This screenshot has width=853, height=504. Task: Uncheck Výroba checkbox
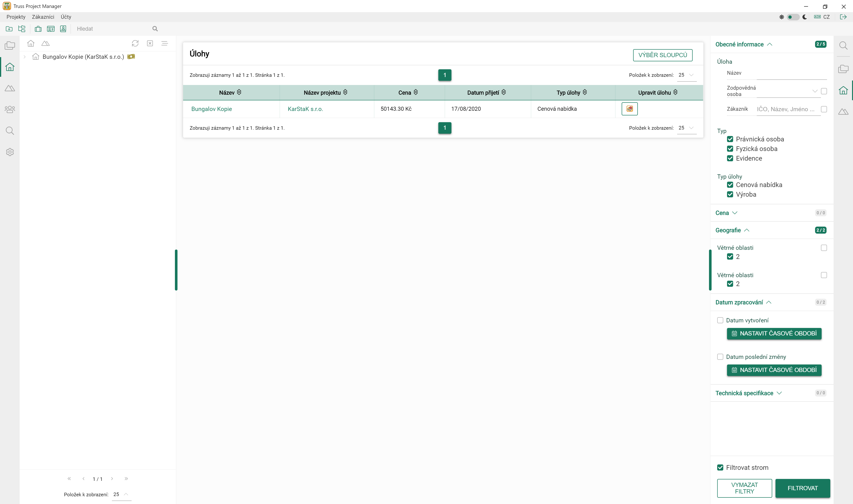730,194
